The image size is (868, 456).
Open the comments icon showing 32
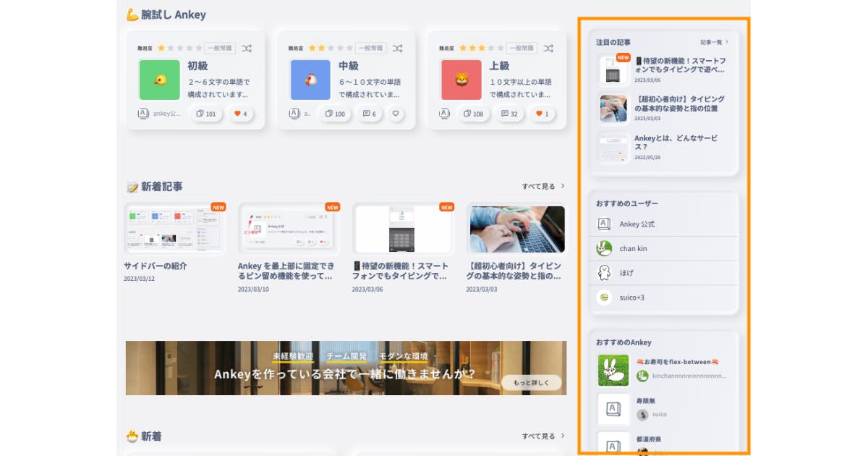509,114
